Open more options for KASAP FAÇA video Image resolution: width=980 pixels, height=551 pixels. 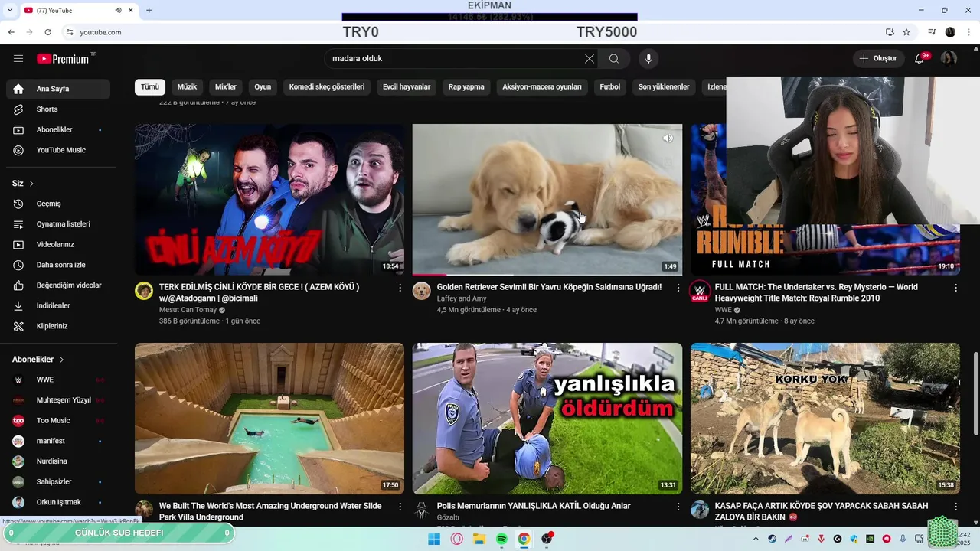[955, 507]
